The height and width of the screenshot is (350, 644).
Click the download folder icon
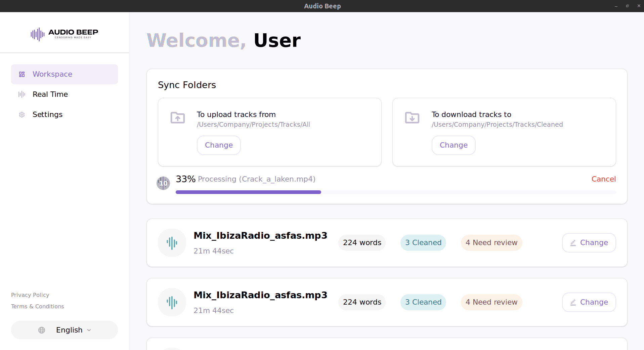click(412, 118)
